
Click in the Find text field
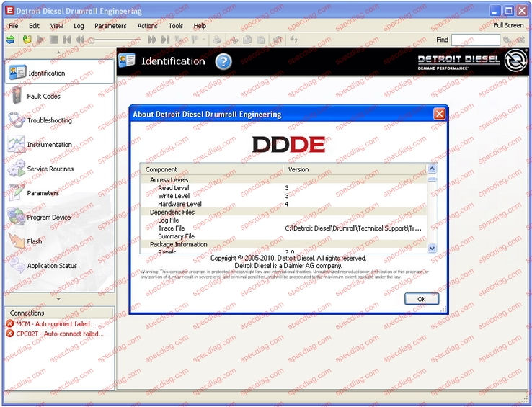pos(475,40)
